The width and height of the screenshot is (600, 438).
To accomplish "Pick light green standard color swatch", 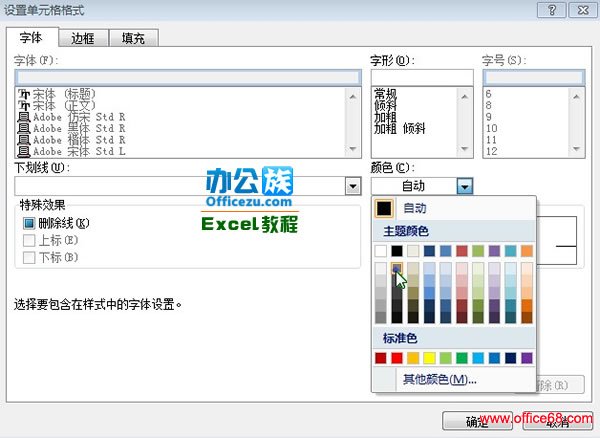I will click(x=445, y=358).
